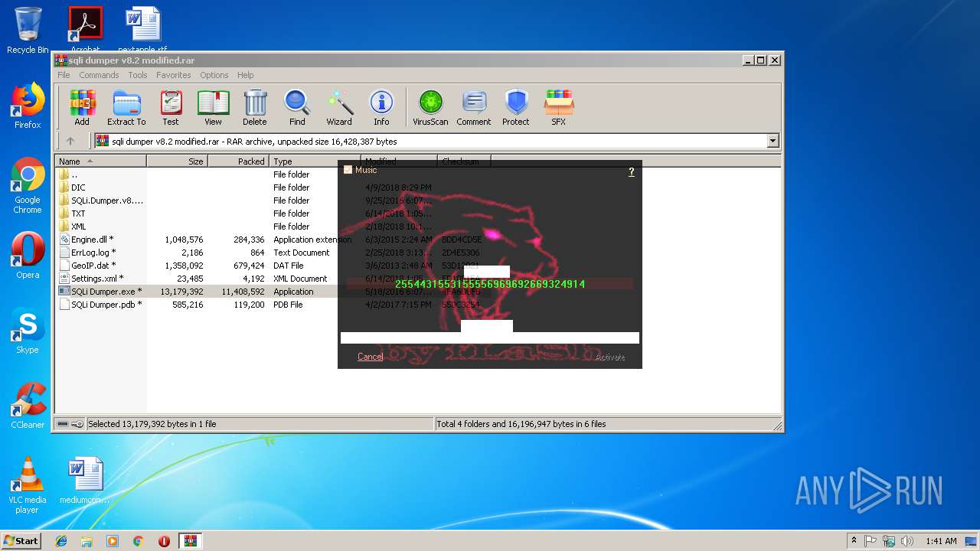The width and height of the screenshot is (980, 551).
Task: Show hidden system tray icons
Action: point(854,541)
